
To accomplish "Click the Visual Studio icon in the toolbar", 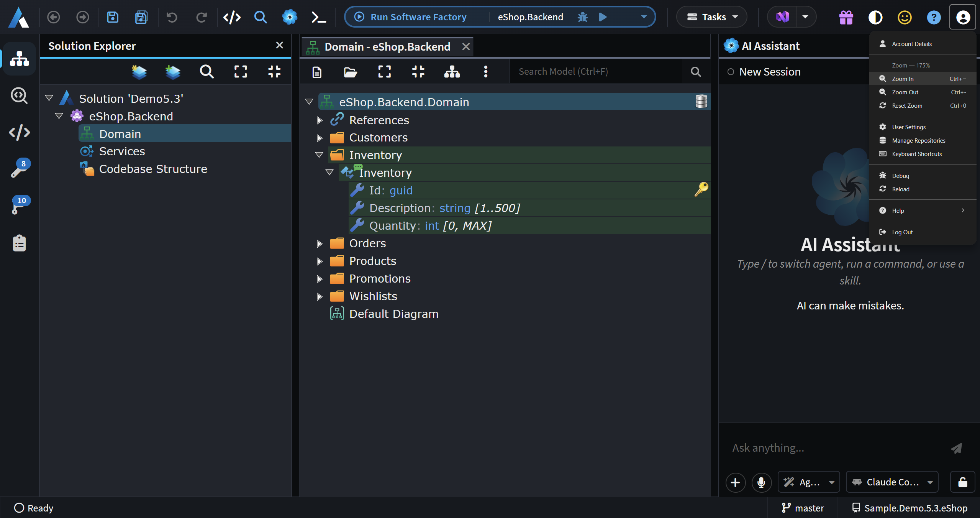I will click(782, 17).
